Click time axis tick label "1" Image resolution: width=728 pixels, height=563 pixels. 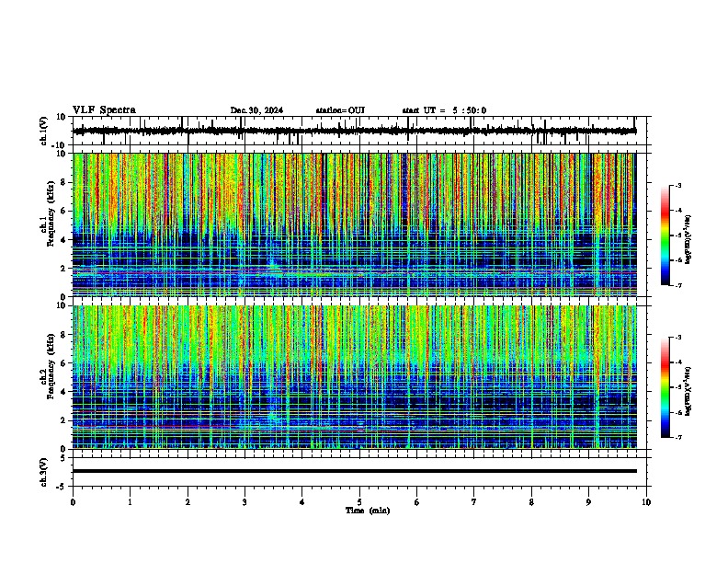point(130,502)
